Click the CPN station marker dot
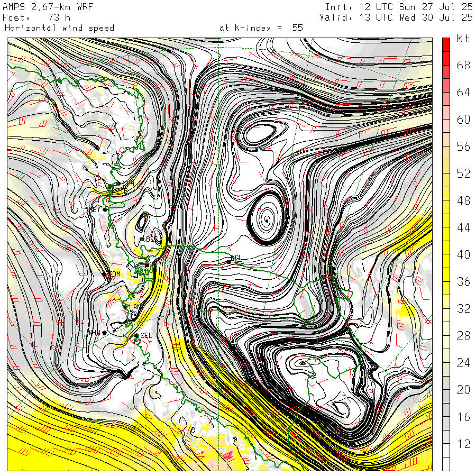This screenshot has height=476, width=476. 118,184
